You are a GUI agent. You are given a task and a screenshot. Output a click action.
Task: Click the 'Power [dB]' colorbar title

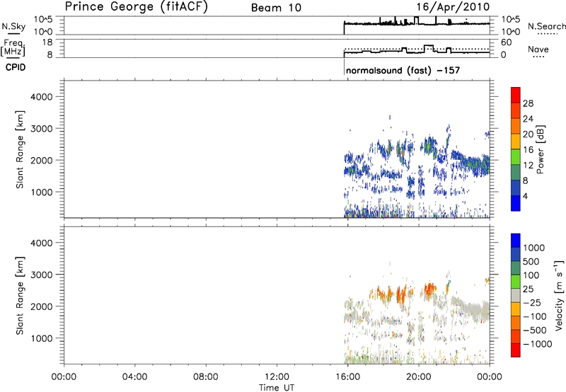(x=541, y=149)
